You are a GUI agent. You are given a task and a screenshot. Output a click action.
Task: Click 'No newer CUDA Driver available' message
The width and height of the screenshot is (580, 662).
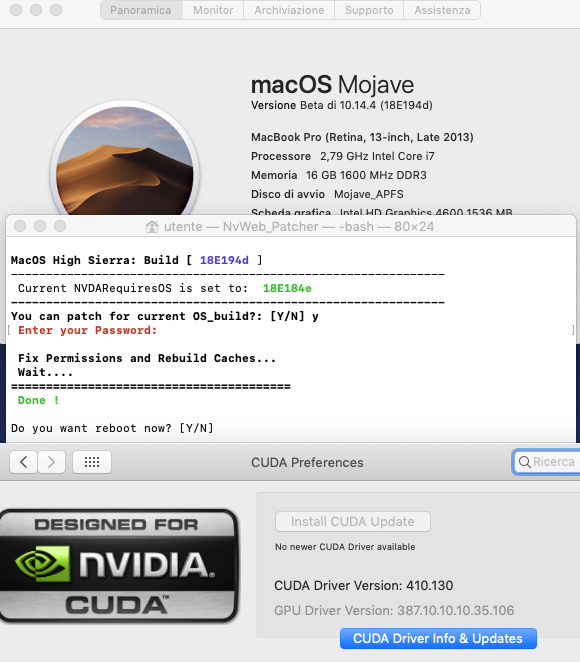tap(345, 547)
